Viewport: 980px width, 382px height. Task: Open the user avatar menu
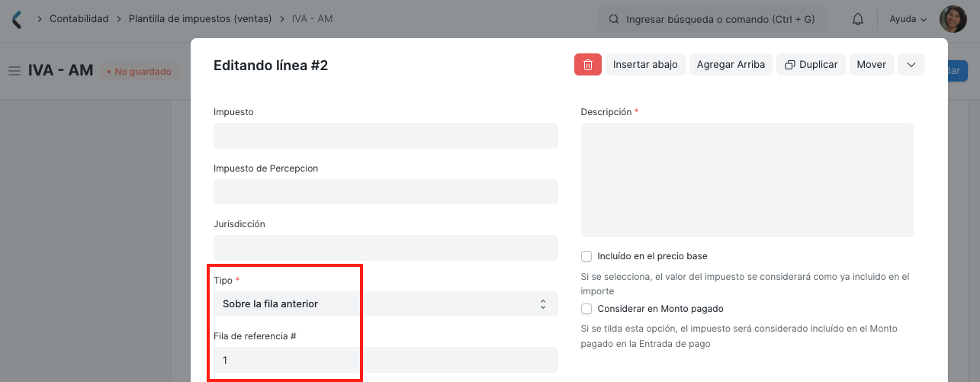[953, 19]
